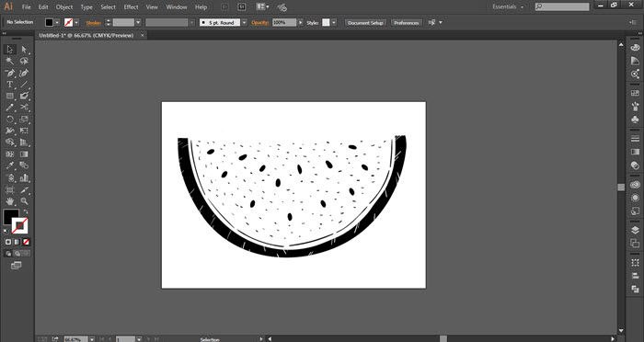Open the Effect menu

pyautogui.click(x=131, y=7)
